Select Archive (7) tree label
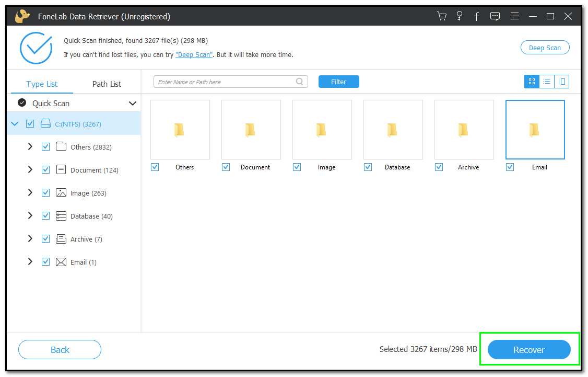The width and height of the screenshot is (588, 377). click(x=86, y=239)
